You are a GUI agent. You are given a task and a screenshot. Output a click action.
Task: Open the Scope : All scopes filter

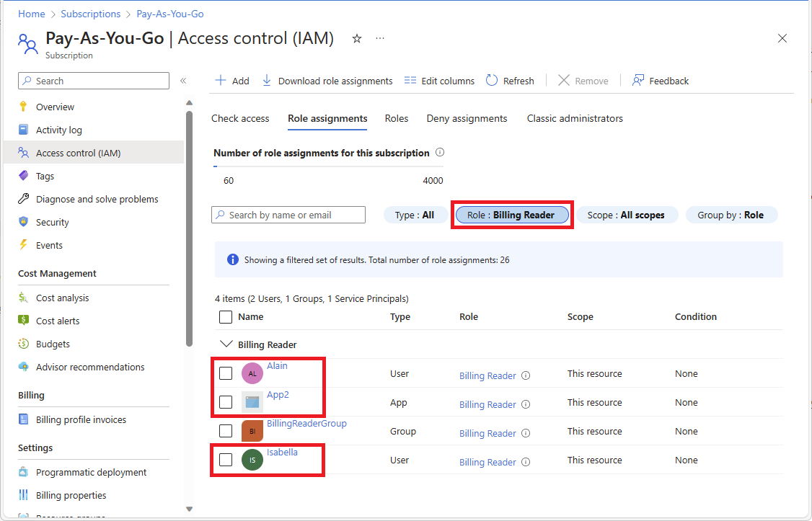pyautogui.click(x=627, y=215)
